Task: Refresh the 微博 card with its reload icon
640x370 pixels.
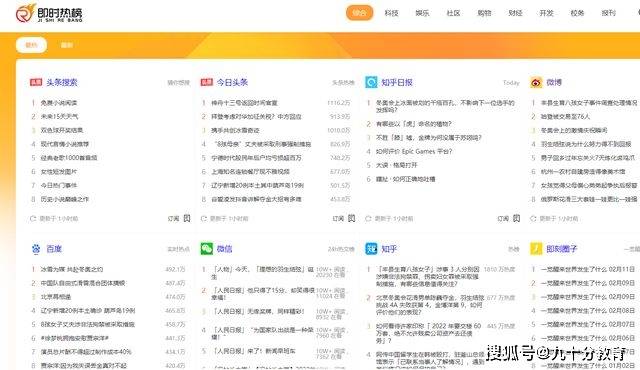Action: pyautogui.click(x=533, y=219)
